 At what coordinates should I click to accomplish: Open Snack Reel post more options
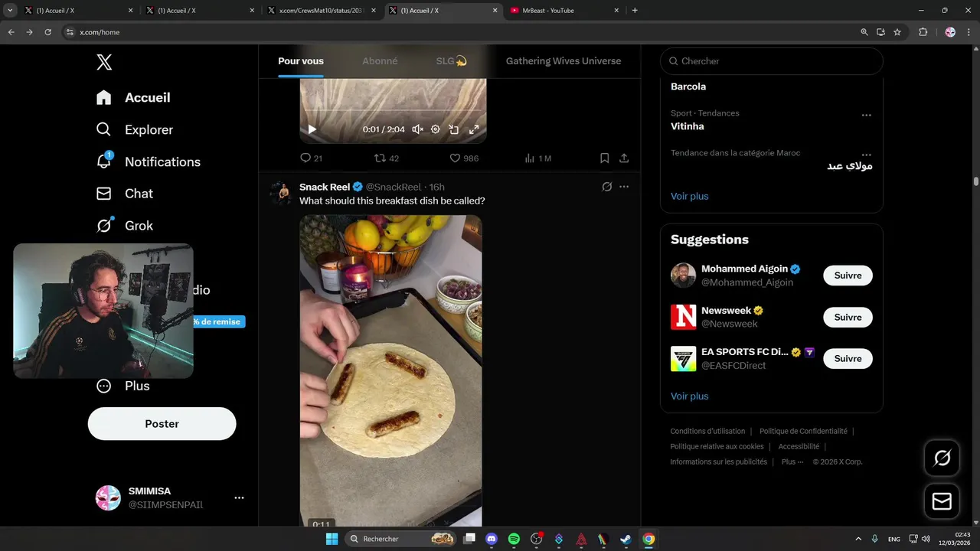[624, 187]
